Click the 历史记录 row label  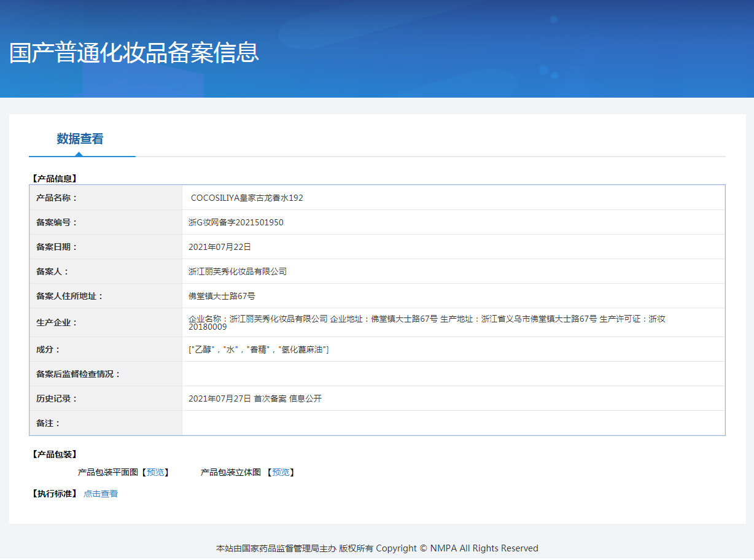point(57,399)
